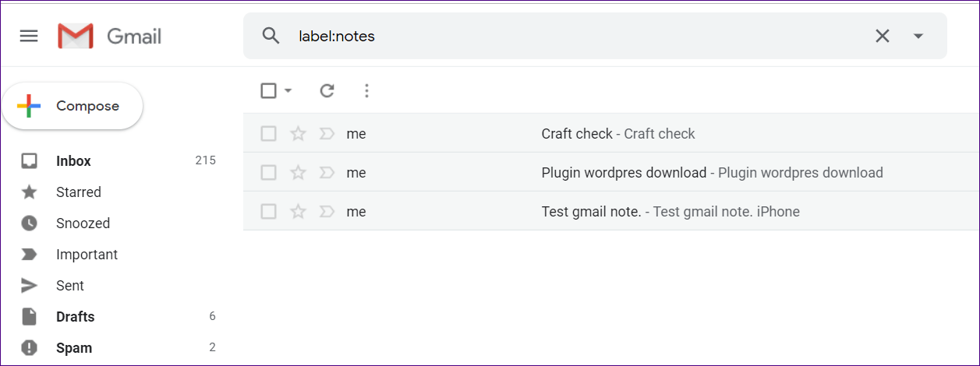
Task: Open the main menu hamburger icon
Action: (29, 36)
